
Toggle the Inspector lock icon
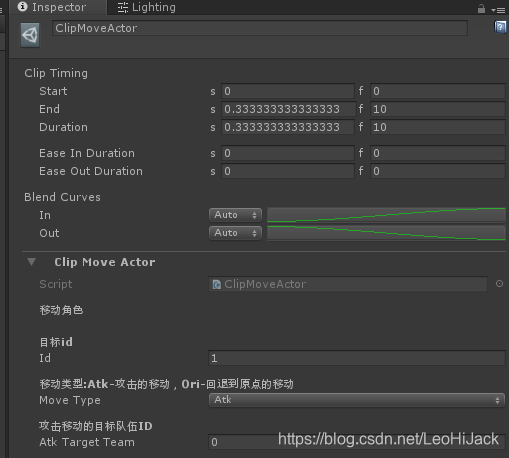[481, 9]
